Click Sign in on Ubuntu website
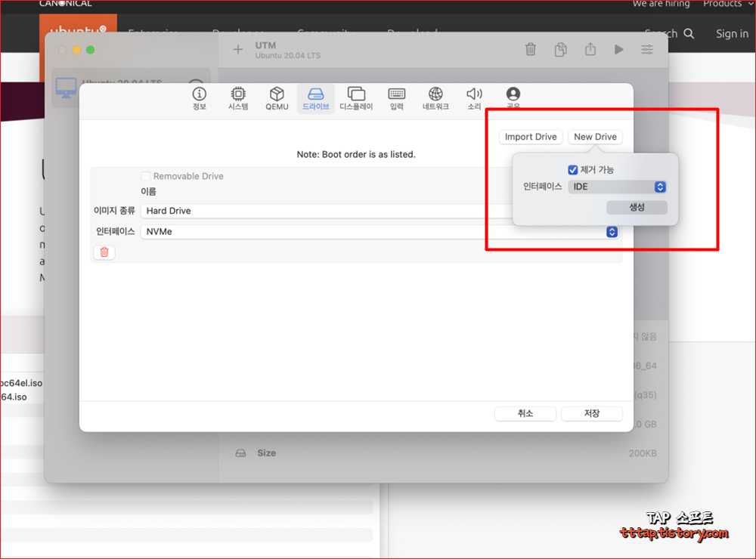Viewport: 756px width, 559px height. pos(732,34)
